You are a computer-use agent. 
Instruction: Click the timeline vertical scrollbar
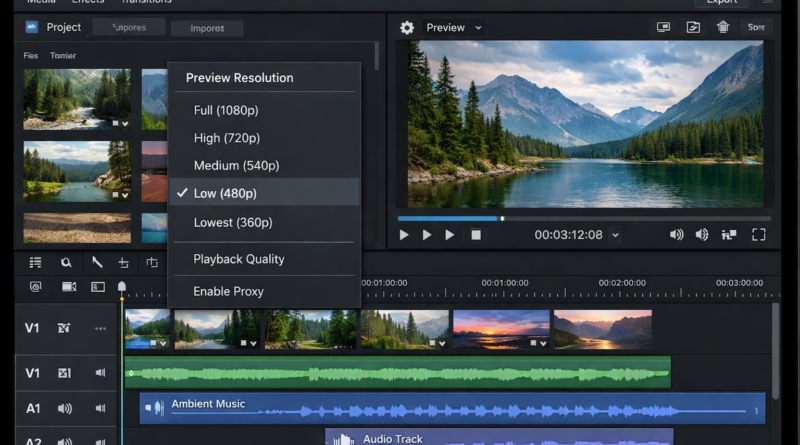click(775, 351)
